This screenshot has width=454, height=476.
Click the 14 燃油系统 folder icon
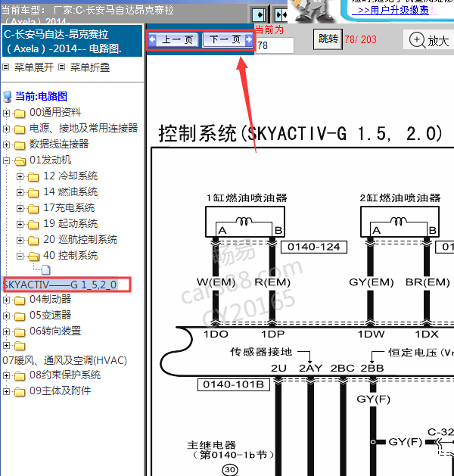pos(33,193)
